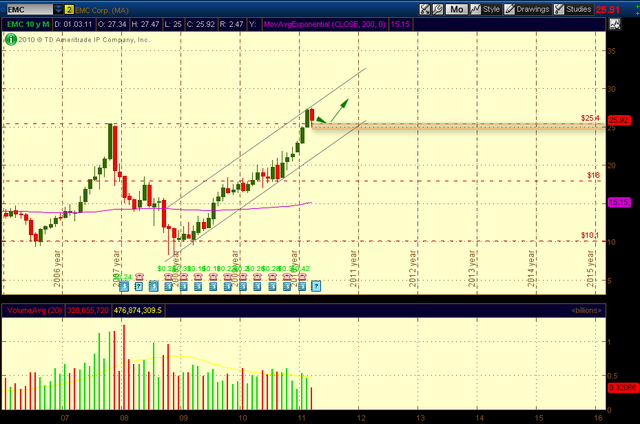Click the VolumeAvg (20) study label
This screenshot has height=424, width=640.
(x=29, y=310)
